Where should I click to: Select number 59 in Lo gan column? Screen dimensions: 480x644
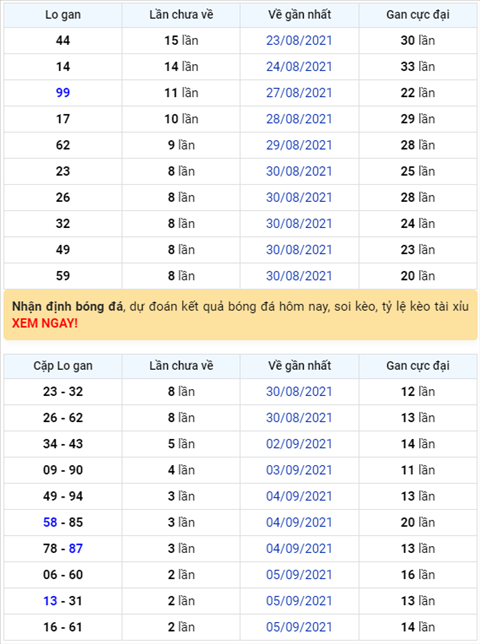[x=63, y=276]
